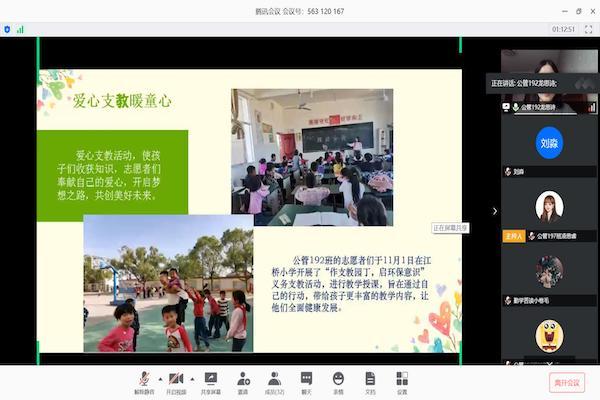Click the classroom photo in shared slide
Screen dimensions: 600x400
click(312, 157)
